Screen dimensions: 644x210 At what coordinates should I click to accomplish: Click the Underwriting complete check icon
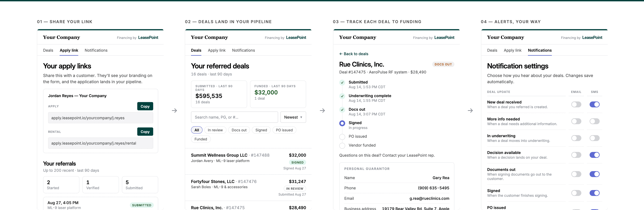click(x=342, y=96)
